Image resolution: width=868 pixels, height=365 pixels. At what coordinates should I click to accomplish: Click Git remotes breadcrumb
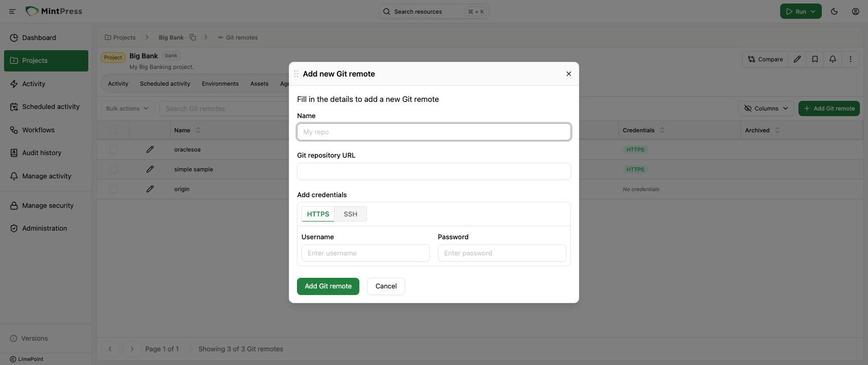[238, 38]
